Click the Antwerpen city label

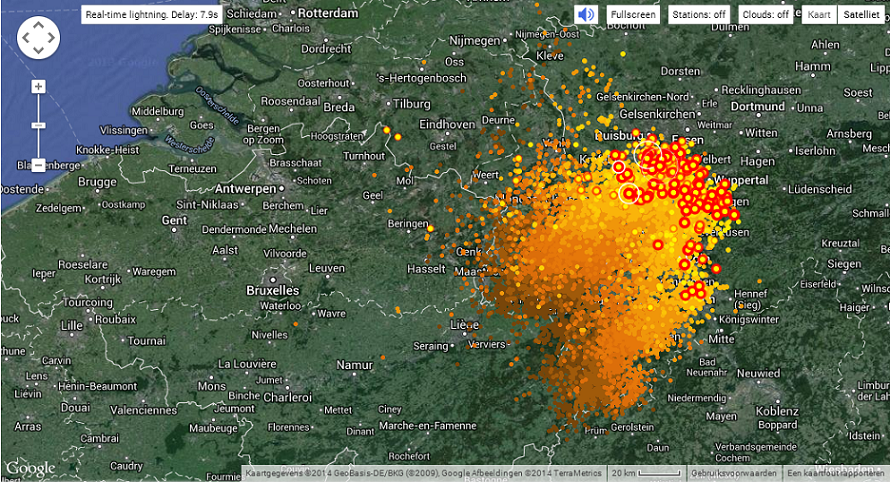245,188
